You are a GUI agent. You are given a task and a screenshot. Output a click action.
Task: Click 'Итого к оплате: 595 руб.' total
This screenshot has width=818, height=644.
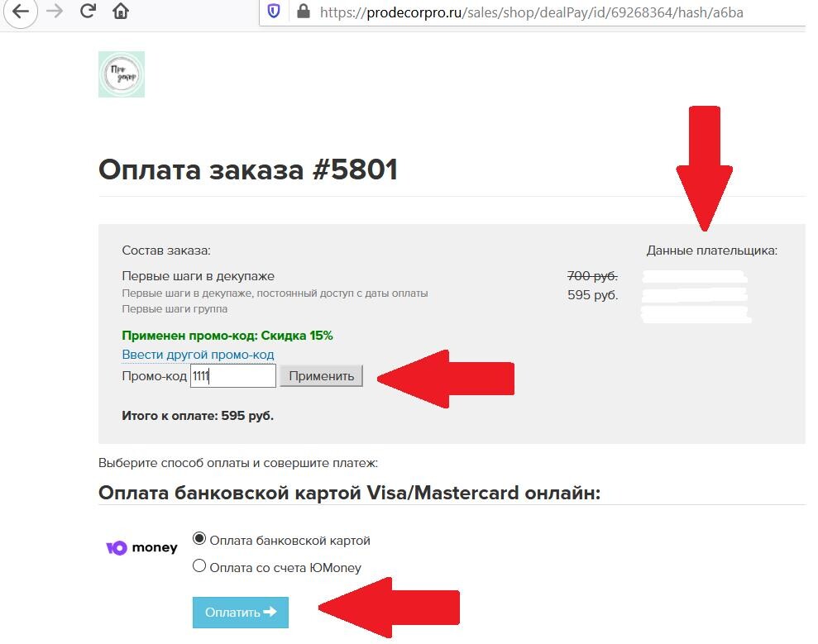pos(198,416)
